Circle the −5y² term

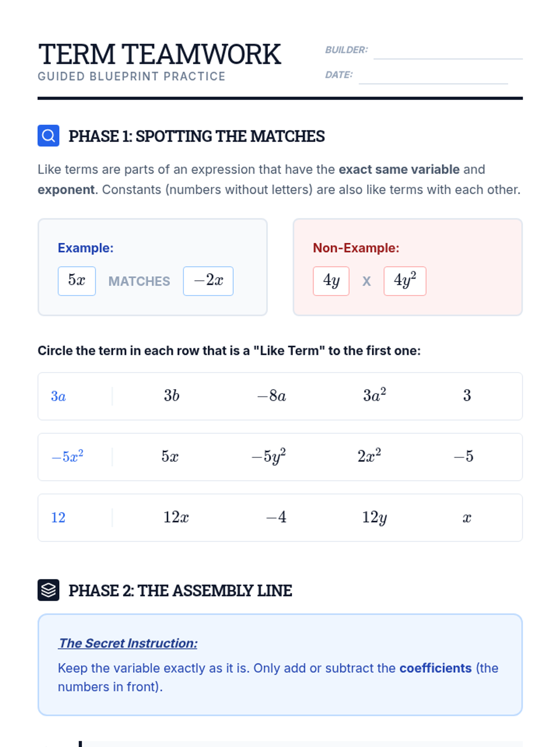click(x=268, y=457)
